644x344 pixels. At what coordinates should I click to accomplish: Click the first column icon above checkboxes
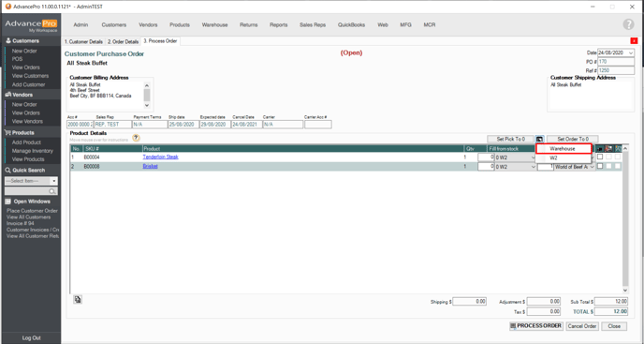(x=600, y=148)
